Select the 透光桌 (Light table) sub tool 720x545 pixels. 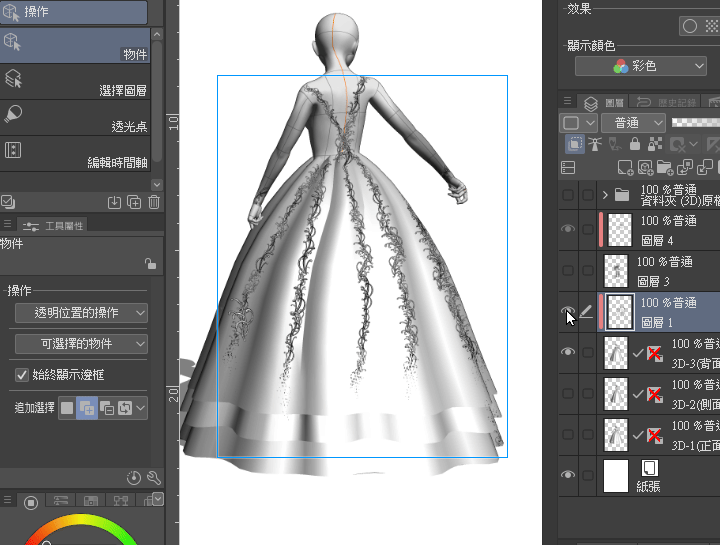pos(75,116)
